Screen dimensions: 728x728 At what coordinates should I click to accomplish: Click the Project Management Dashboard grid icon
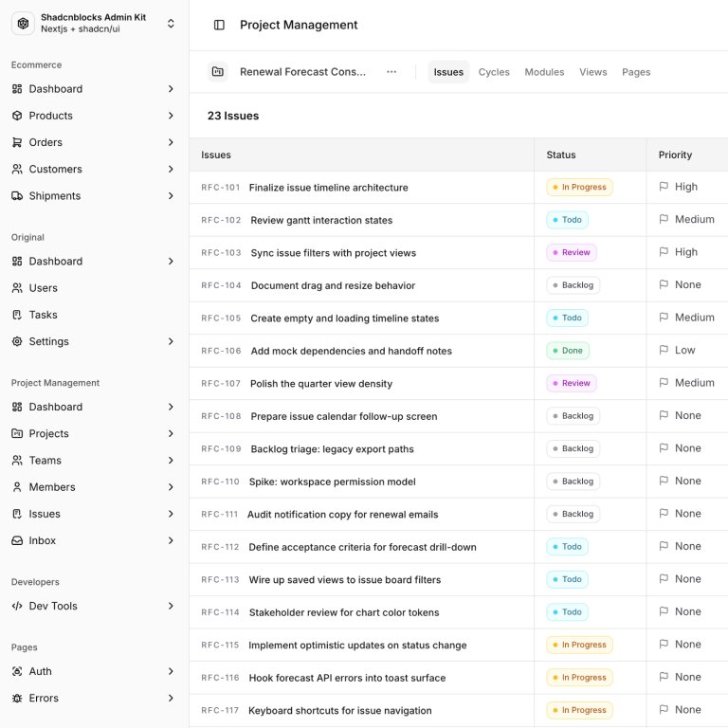pos(17,407)
